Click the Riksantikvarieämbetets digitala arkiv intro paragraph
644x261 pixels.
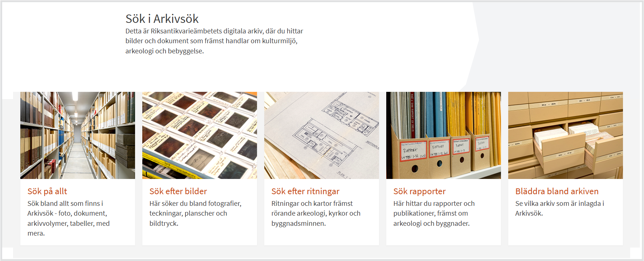[x=214, y=41]
